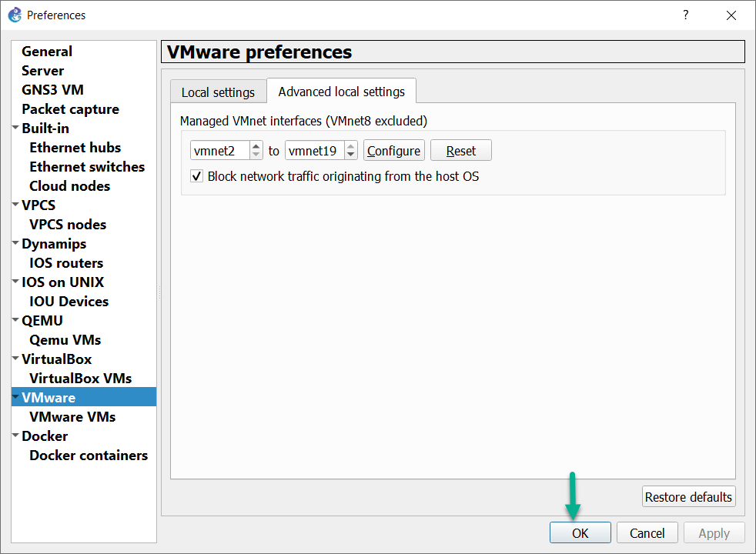Decrease the vmnet19 end interface value
This screenshot has width=756, height=554.
pos(351,155)
